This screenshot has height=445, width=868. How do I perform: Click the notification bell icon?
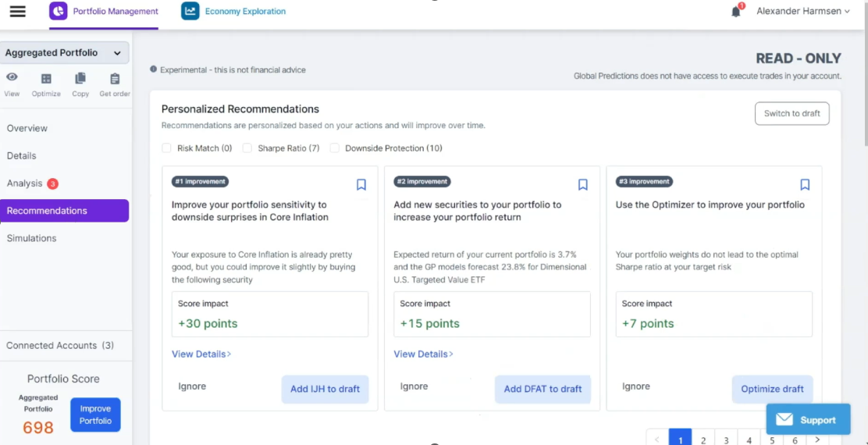click(735, 12)
